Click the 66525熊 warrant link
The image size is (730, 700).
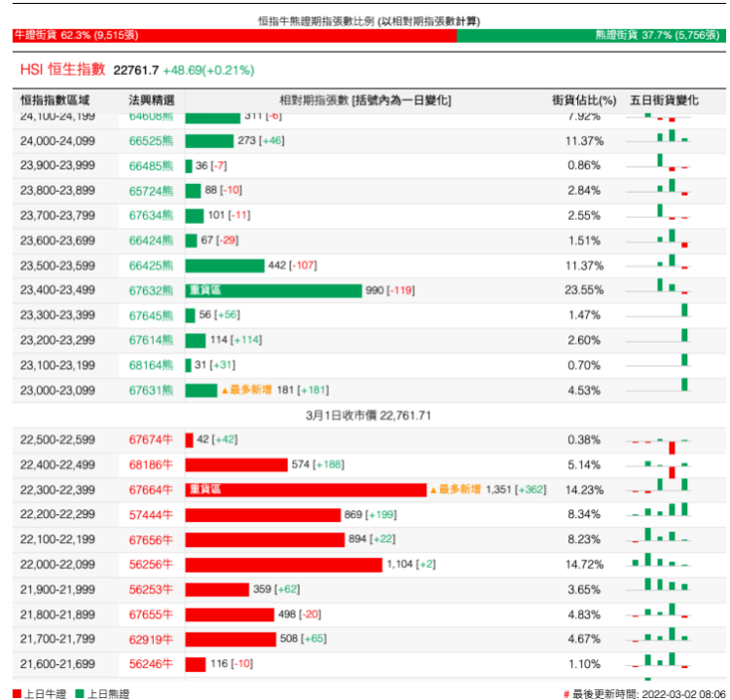tap(151, 141)
